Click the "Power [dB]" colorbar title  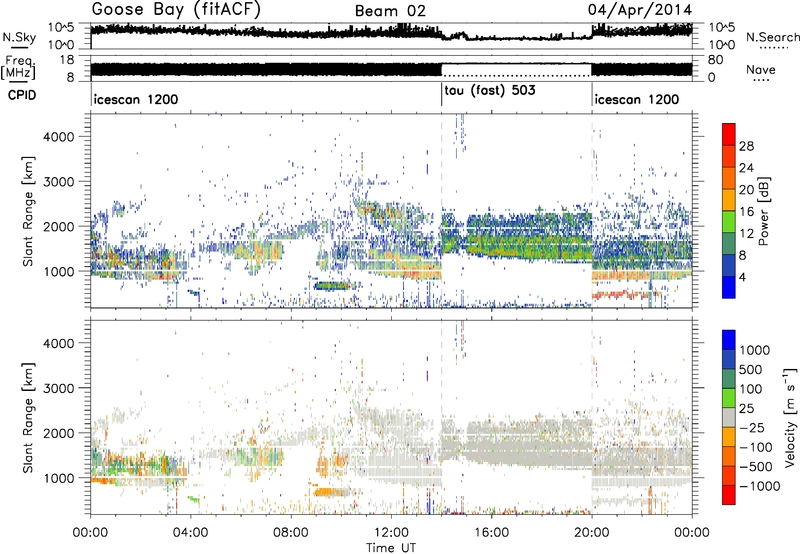tap(764, 211)
